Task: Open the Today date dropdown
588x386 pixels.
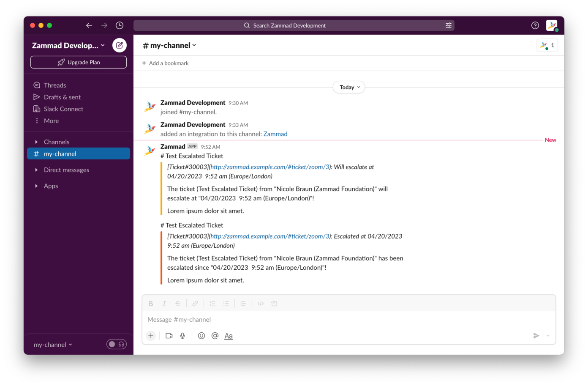Action: (x=349, y=87)
